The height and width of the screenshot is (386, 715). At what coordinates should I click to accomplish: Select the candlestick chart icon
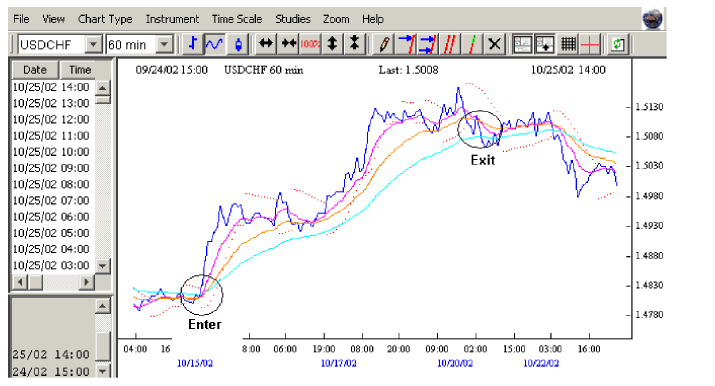(238, 44)
